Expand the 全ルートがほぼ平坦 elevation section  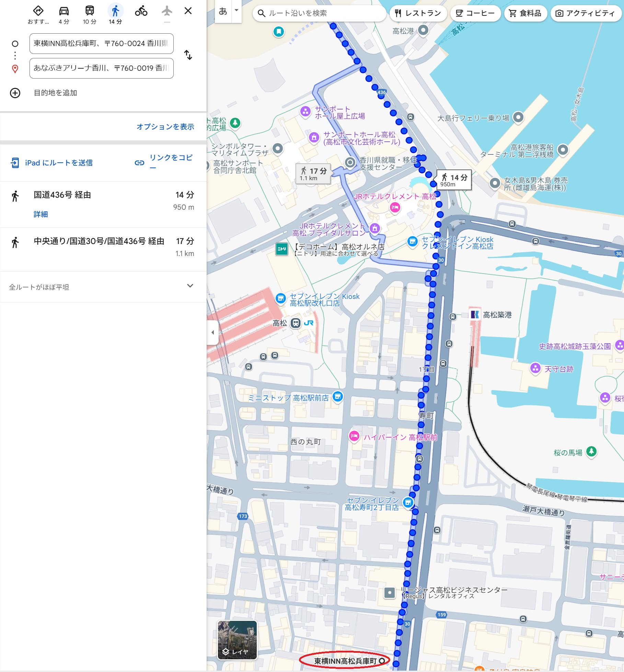103,287
